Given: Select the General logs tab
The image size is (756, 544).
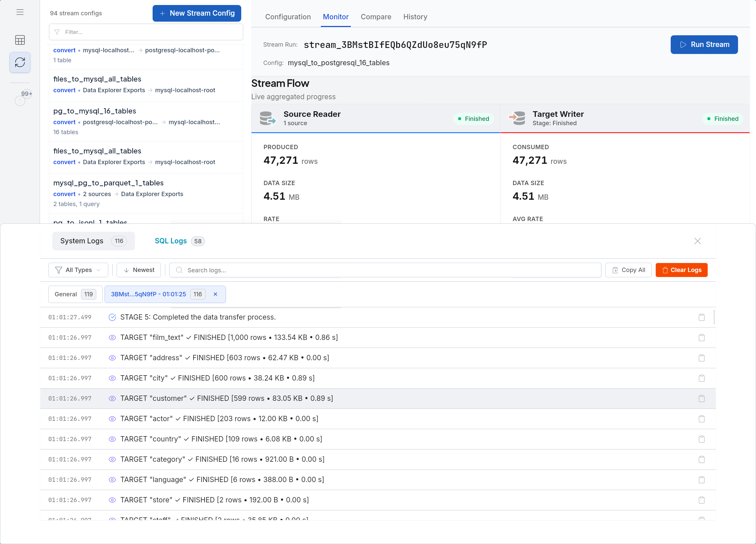Looking at the screenshot, I should [x=75, y=294].
